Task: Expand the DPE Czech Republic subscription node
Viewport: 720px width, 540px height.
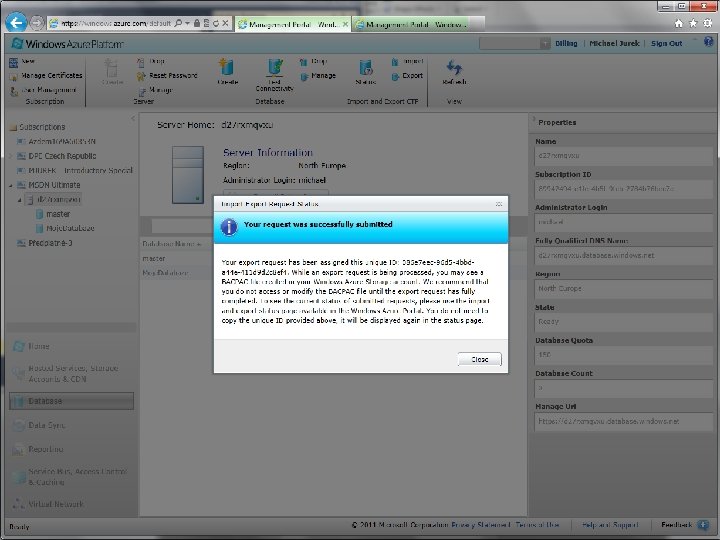Action: tap(11, 156)
